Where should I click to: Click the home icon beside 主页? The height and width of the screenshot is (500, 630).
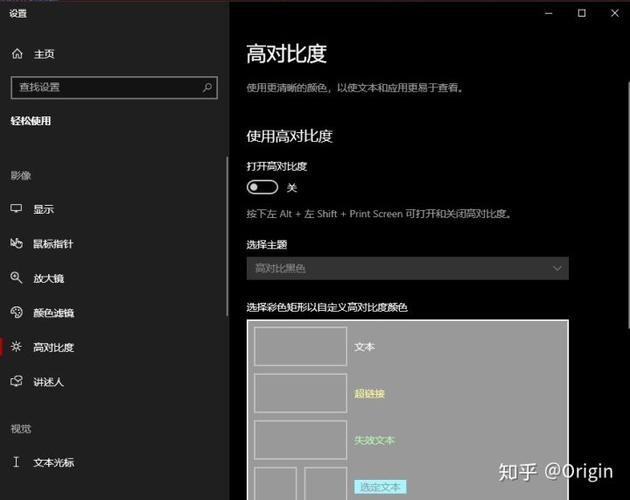pos(17,53)
